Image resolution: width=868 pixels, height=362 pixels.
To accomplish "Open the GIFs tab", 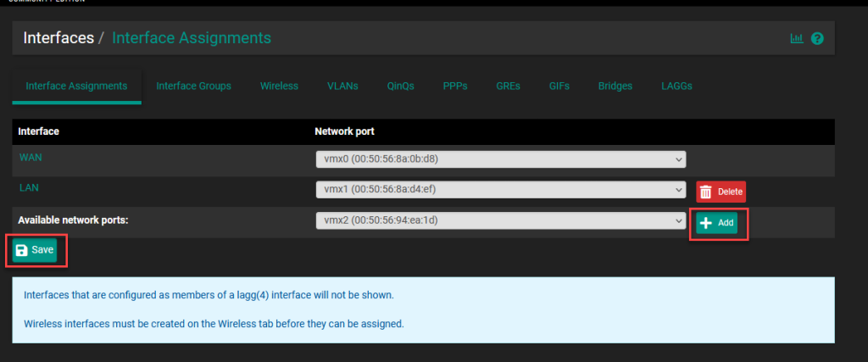I will (x=559, y=86).
